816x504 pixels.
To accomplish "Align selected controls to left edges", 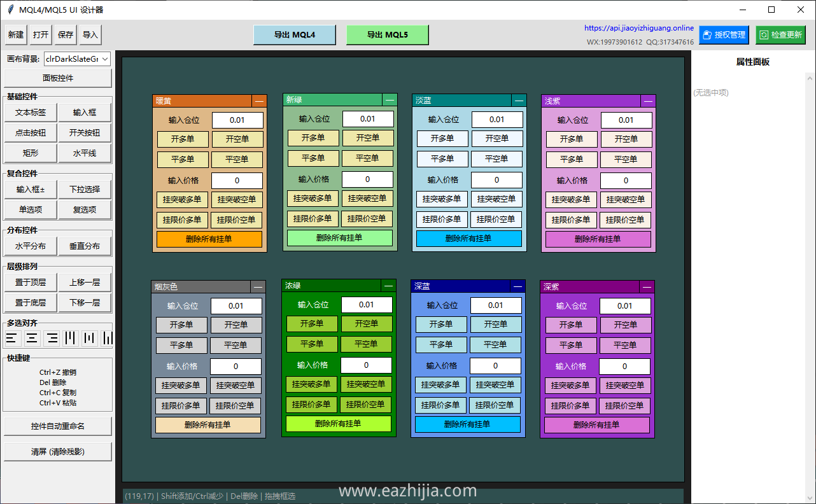I will (x=13, y=338).
